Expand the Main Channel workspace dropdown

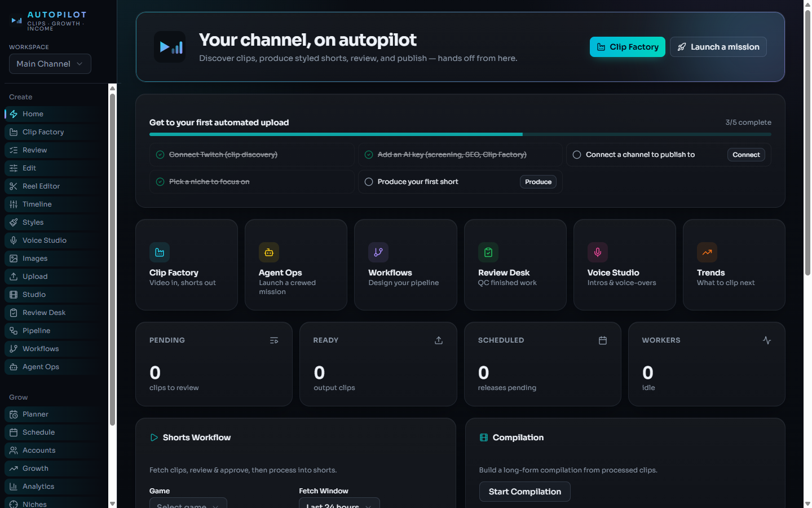click(x=50, y=64)
